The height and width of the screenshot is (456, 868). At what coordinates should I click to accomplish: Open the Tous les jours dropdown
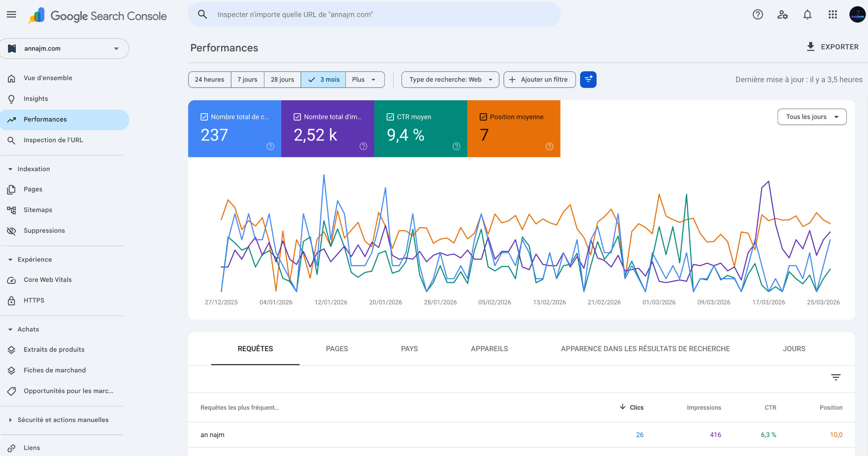pyautogui.click(x=812, y=117)
